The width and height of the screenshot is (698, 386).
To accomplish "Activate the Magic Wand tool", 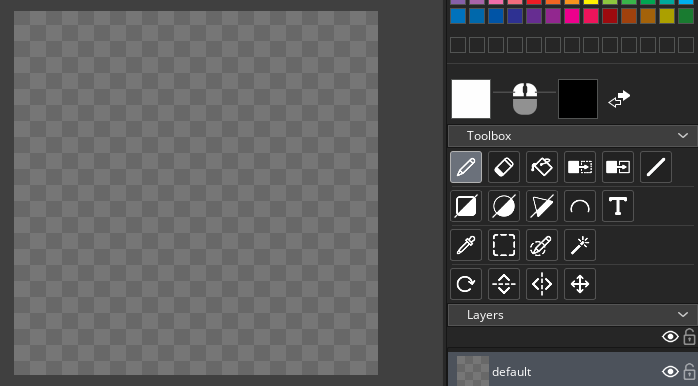I will click(580, 245).
